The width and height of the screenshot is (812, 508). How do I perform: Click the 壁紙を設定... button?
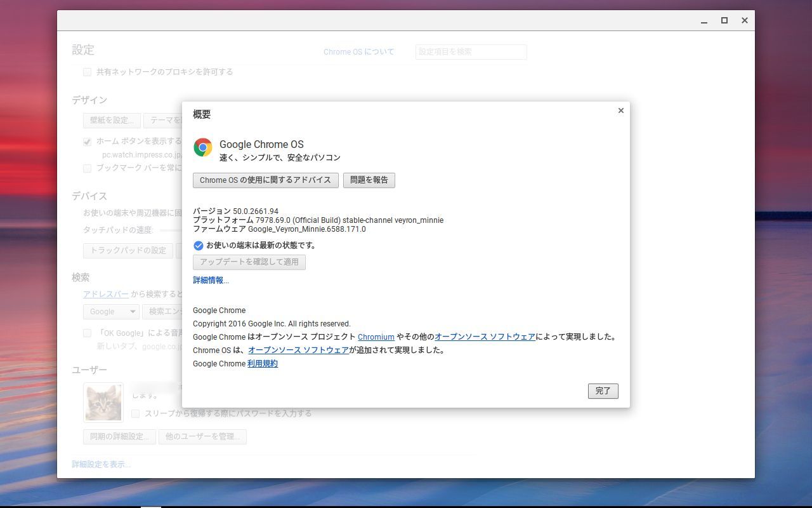click(112, 121)
